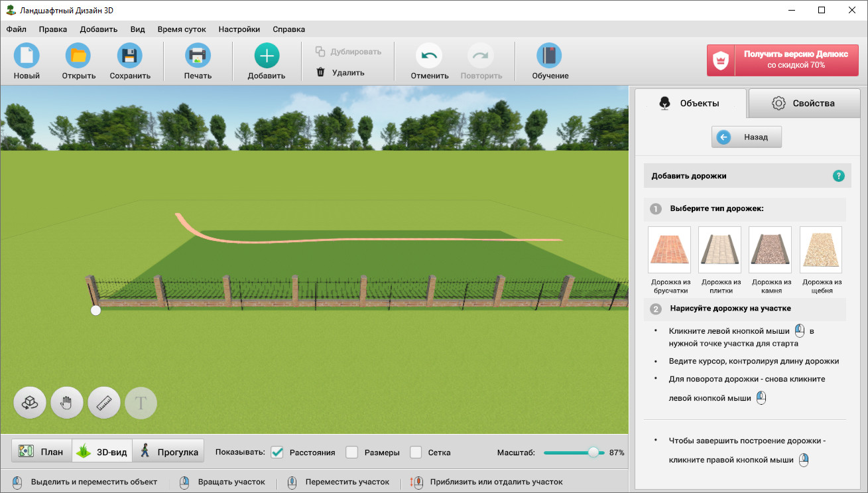Click the Назад back button
The height and width of the screenshot is (493, 868).
[x=747, y=137]
